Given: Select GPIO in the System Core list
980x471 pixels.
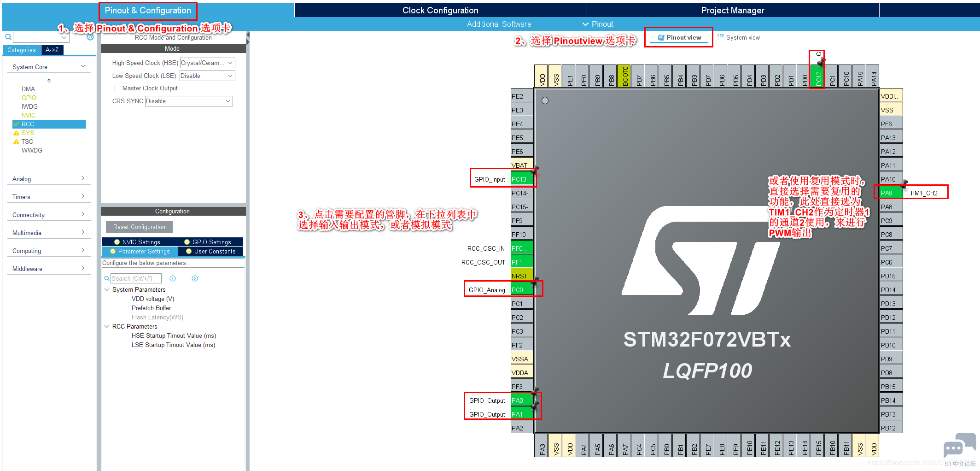Looking at the screenshot, I should point(29,98).
